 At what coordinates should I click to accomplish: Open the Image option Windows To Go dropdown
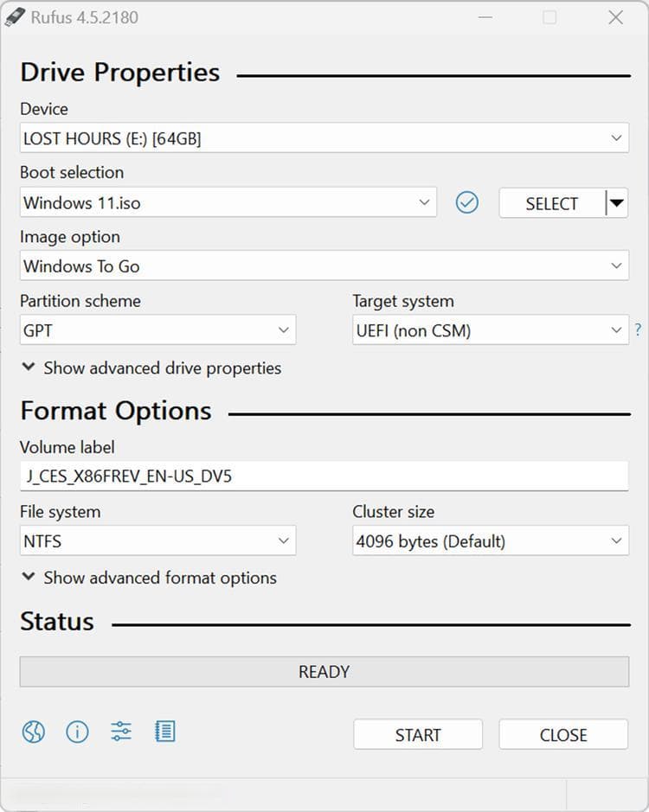[324, 265]
